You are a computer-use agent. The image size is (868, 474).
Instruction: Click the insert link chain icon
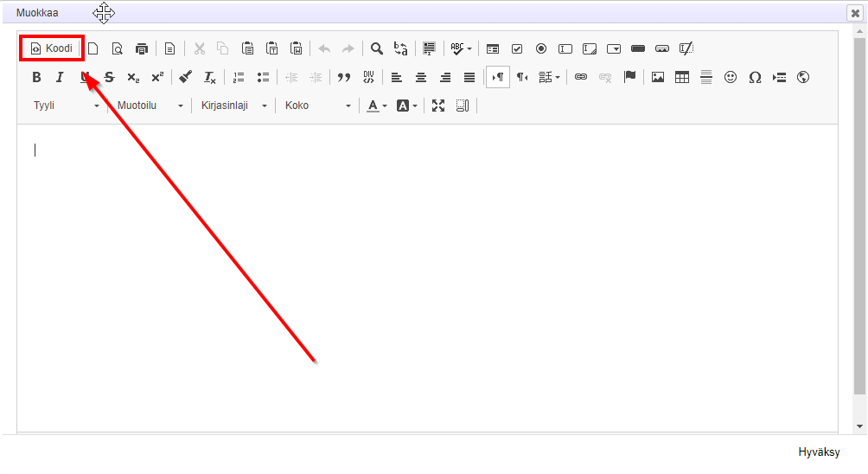[581, 78]
